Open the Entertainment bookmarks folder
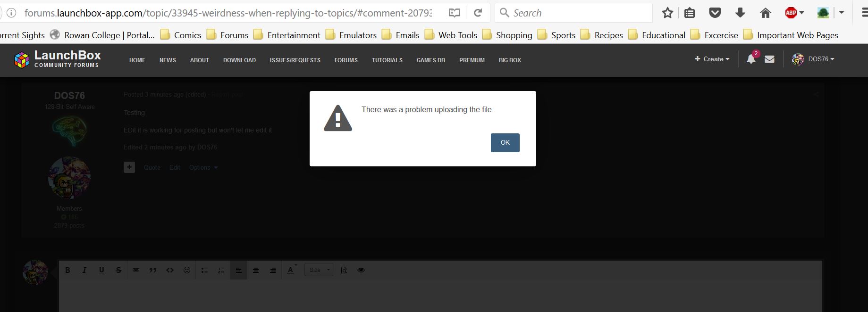Viewport: 868px width, 312px height. (x=287, y=35)
